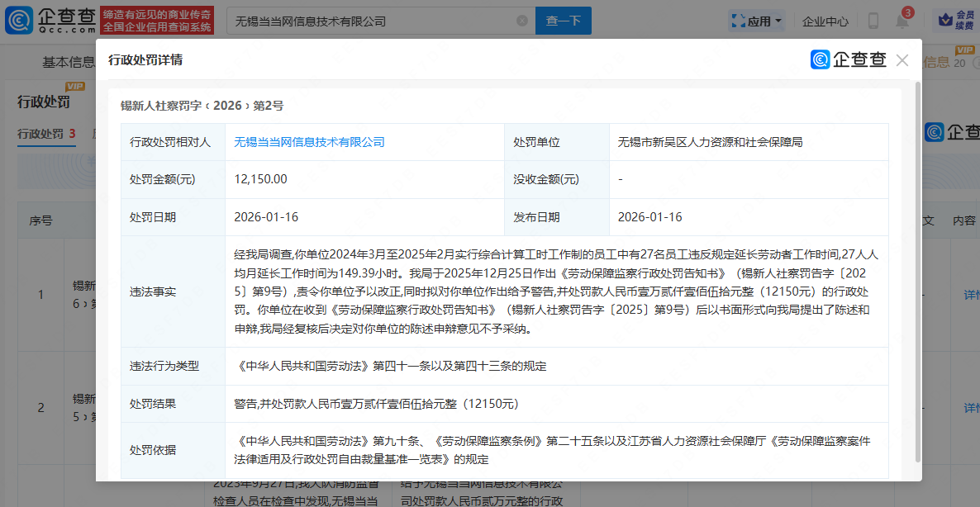This screenshot has height=507, width=980.
Task: Select the 行政处罚 3 sub-tab
Action: point(46,134)
